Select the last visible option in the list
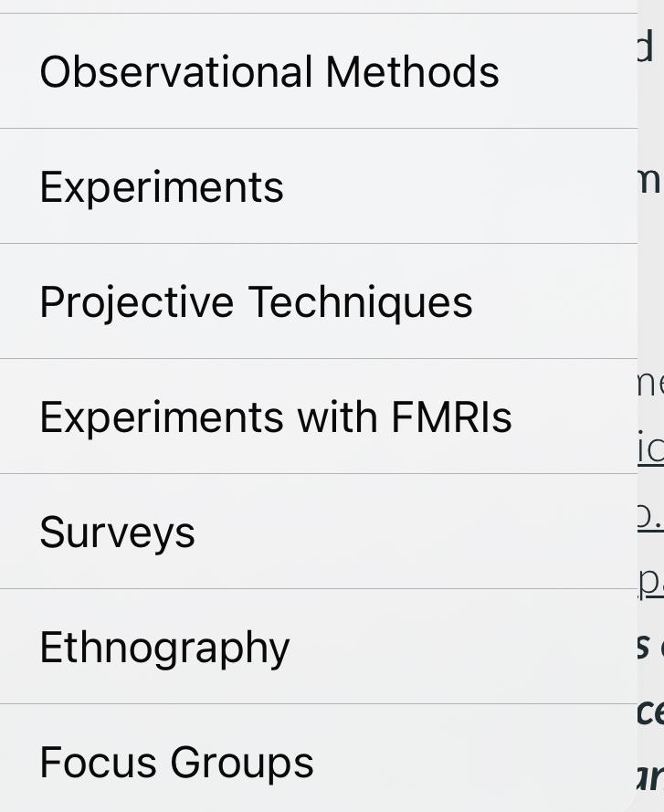Image resolution: width=664 pixels, height=812 pixels. [177, 761]
